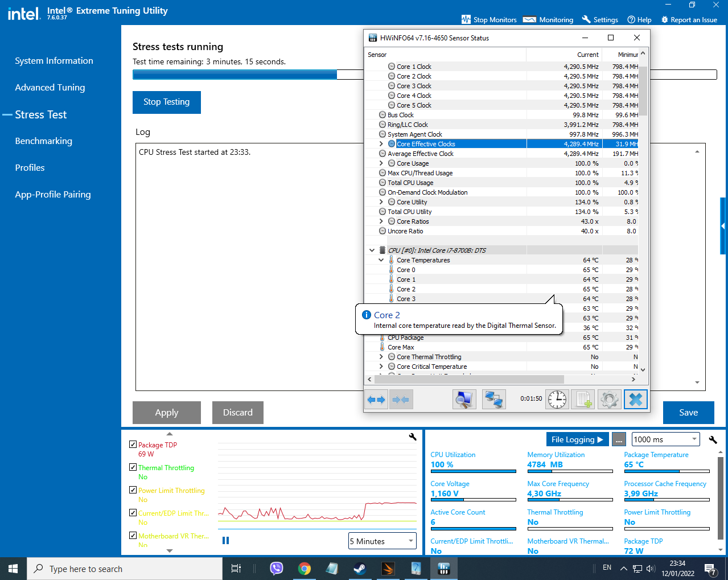This screenshot has height=580, width=728.
Task: Open Task View on taskbar
Action: (x=236, y=569)
